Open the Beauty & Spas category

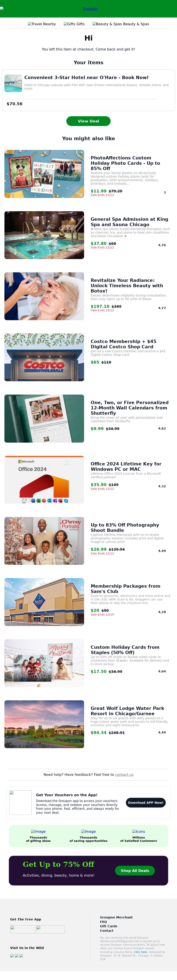pos(121,24)
